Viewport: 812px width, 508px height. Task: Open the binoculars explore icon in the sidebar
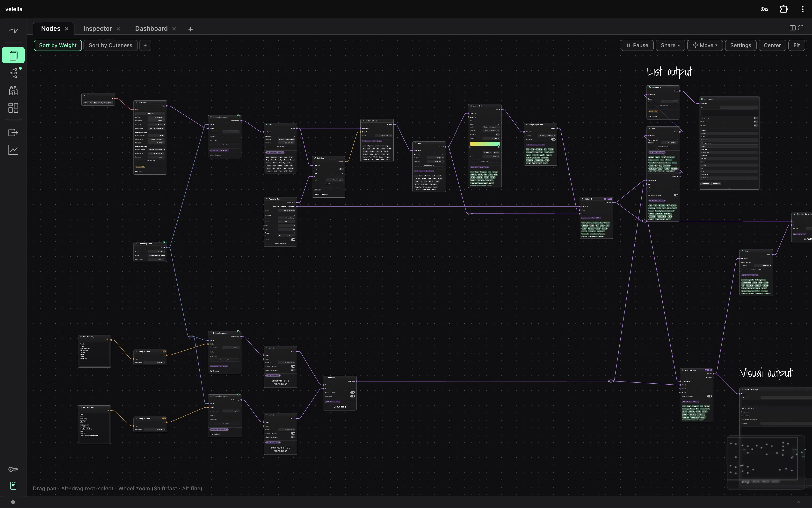tap(14, 90)
